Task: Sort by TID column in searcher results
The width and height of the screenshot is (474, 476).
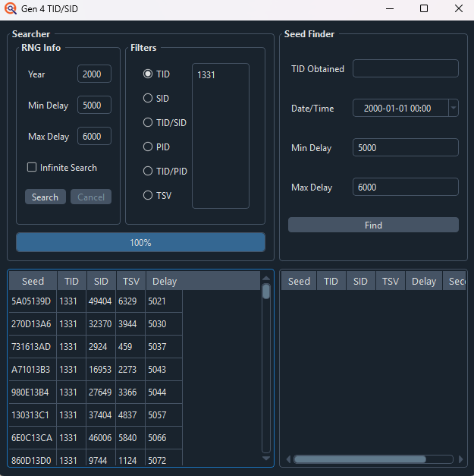Action: (71, 281)
